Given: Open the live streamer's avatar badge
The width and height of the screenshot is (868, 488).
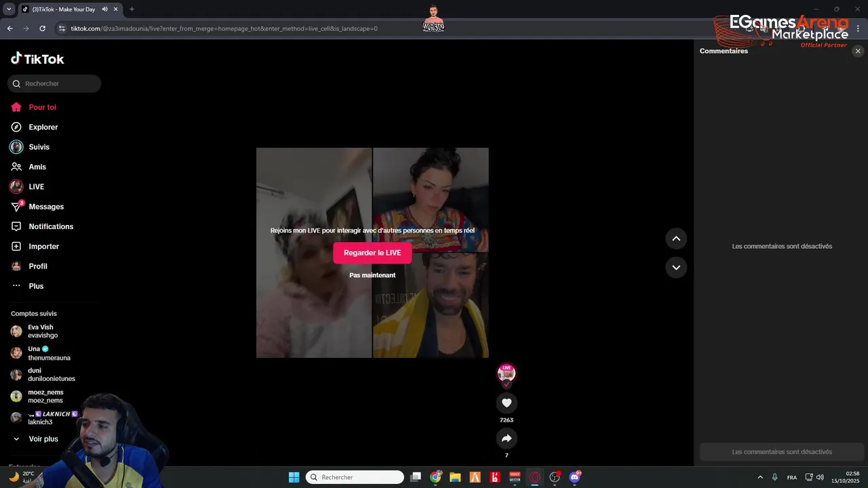Looking at the screenshot, I should click(x=507, y=373).
